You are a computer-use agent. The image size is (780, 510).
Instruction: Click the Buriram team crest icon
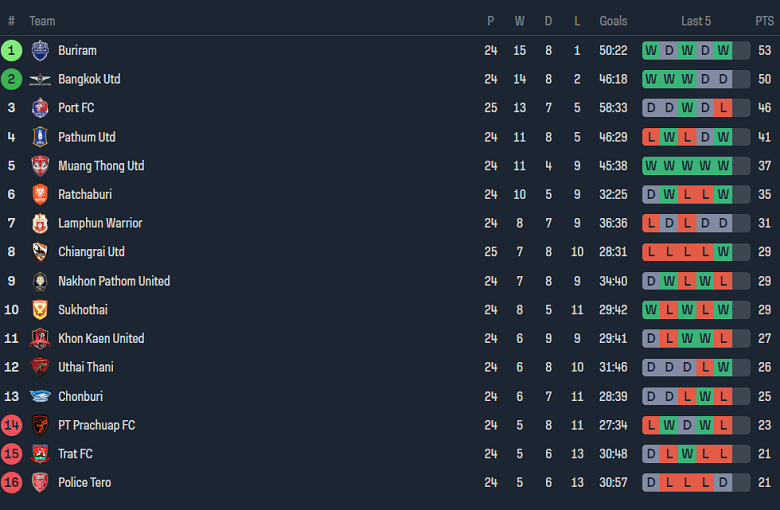tap(40, 50)
